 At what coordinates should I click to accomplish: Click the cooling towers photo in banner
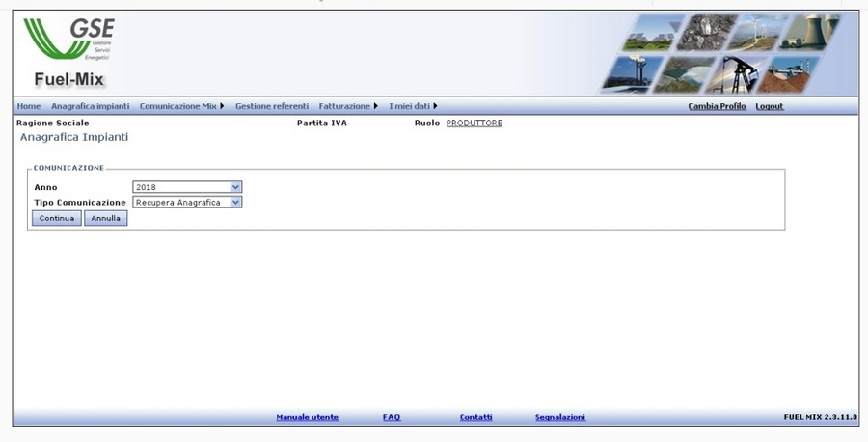811,32
